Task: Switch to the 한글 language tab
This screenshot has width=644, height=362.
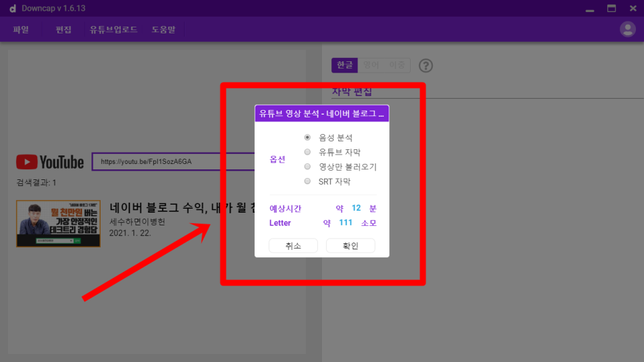Action: click(345, 65)
